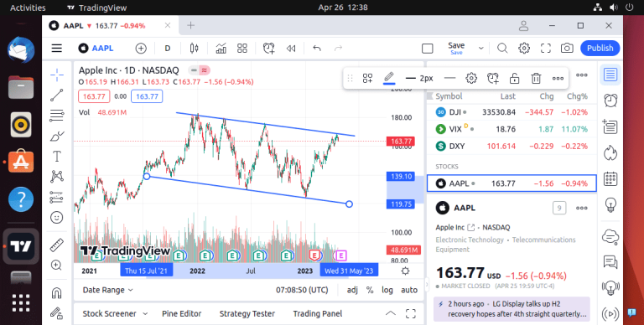The width and height of the screenshot is (644, 325).
Task: Toggle lock all drawing tools
Action: click(57, 313)
